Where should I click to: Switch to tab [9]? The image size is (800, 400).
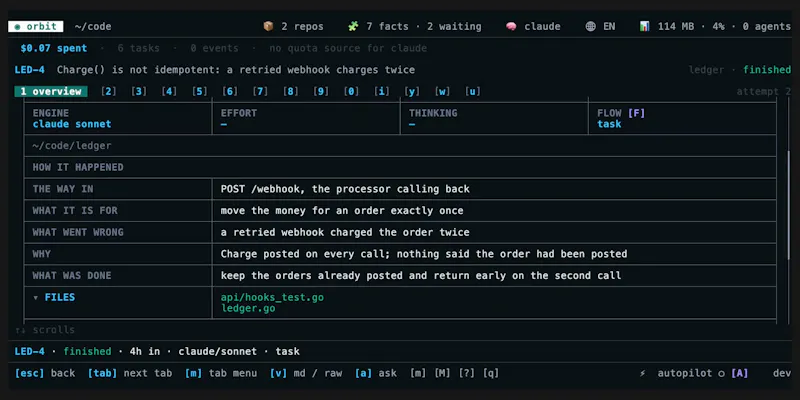pos(321,92)
